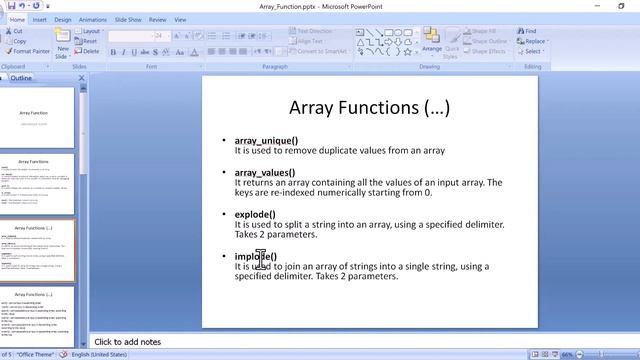Insert a New Slide
Screen dimensions: 640x360
pyautogui.click(x=62, y=44)
